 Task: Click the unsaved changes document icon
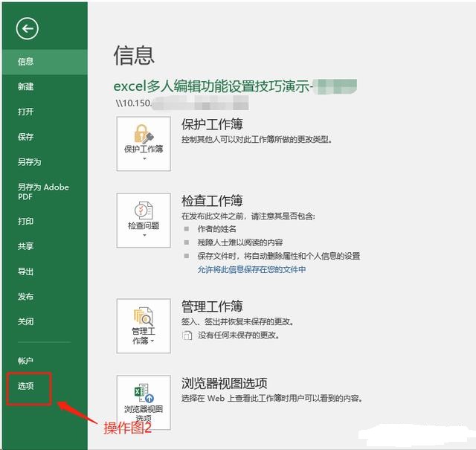pyautogui.click(x=187, y=335)
